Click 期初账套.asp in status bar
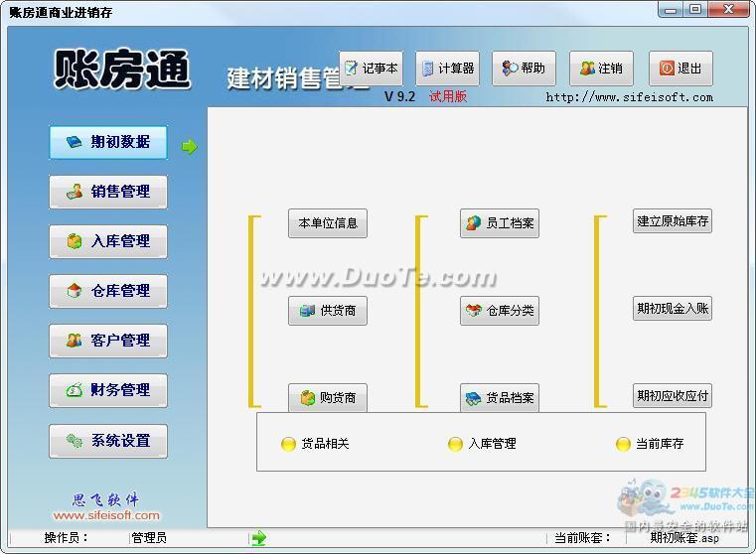The width and height of the screenshot is (756, 554). pos(684,538)
